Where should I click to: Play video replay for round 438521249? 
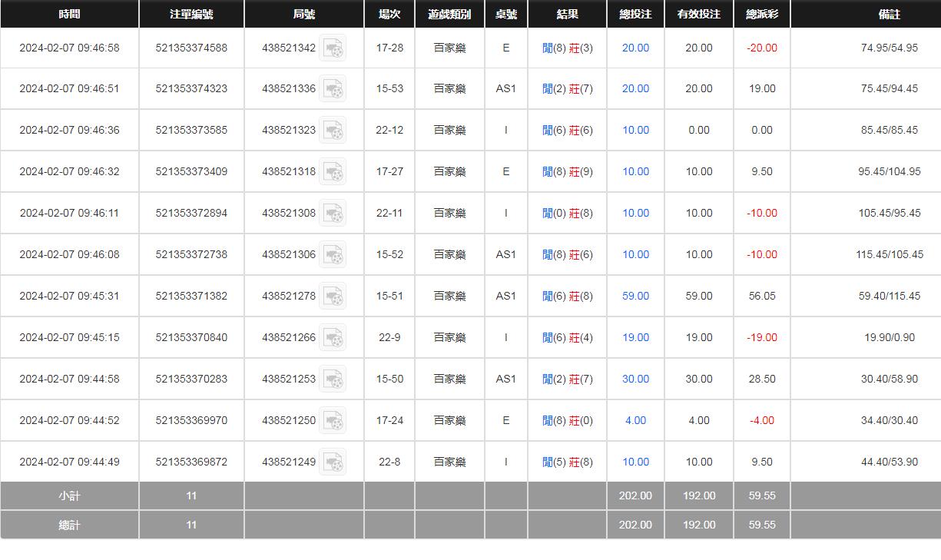pyautogui.click(x=333, y=462)
